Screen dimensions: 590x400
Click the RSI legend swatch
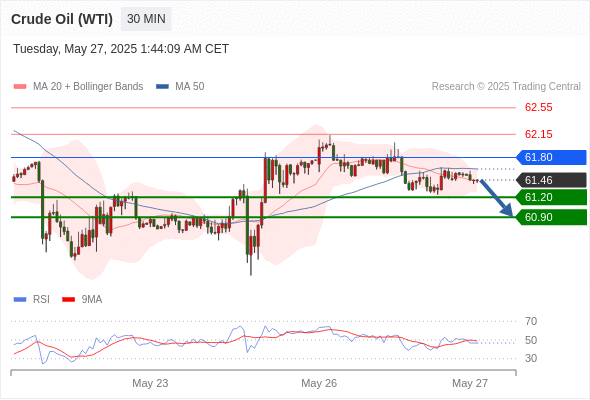[20, 300]
